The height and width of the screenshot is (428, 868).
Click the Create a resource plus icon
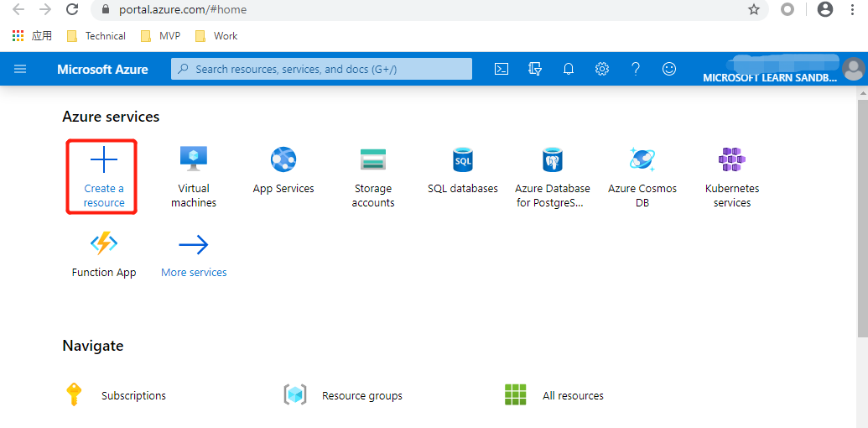[x=103, y=159]
